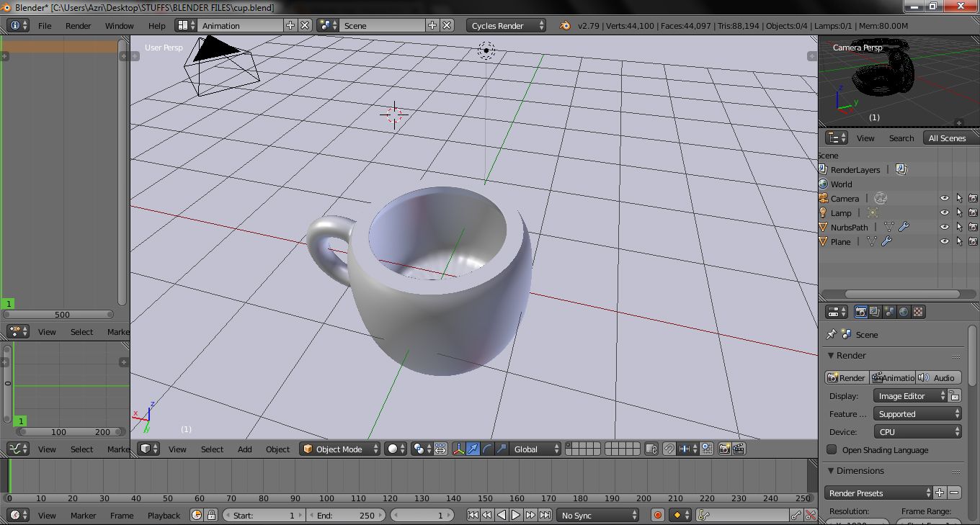
Task: Click the RenderLayers data icon in outliner
Action: (x=901, y=169)
